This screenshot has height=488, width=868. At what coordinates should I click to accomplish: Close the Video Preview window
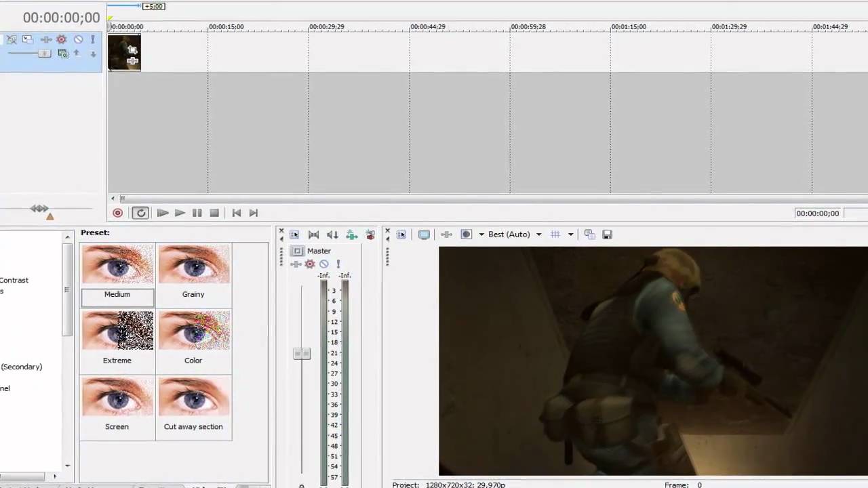tap(388, 232)
